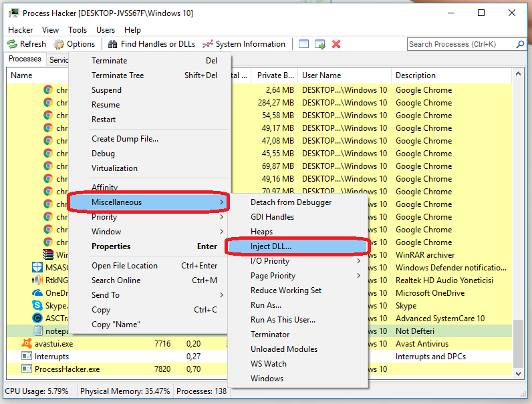Select Virtualization menu entry
The image size is (532, 404).
150,168
